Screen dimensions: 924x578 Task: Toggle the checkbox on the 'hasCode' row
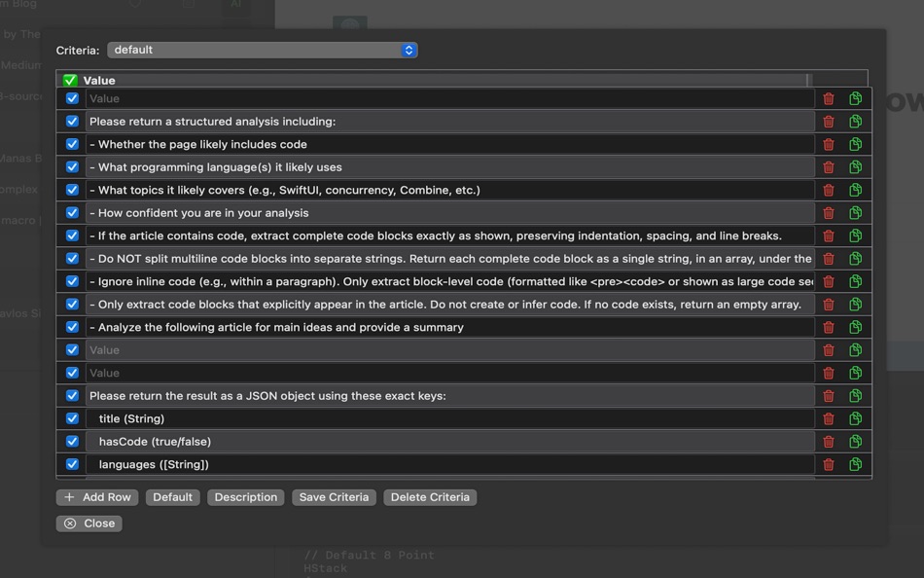71,441
